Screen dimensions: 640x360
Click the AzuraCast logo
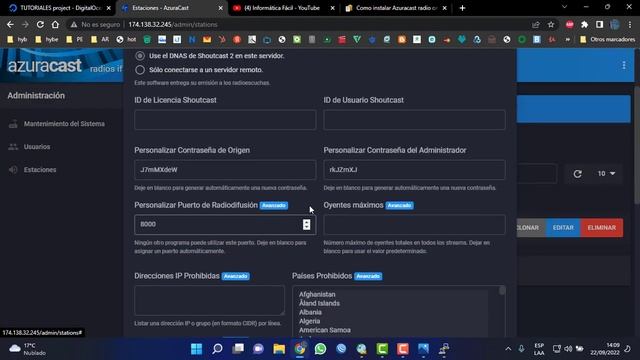tap(44, 65)
